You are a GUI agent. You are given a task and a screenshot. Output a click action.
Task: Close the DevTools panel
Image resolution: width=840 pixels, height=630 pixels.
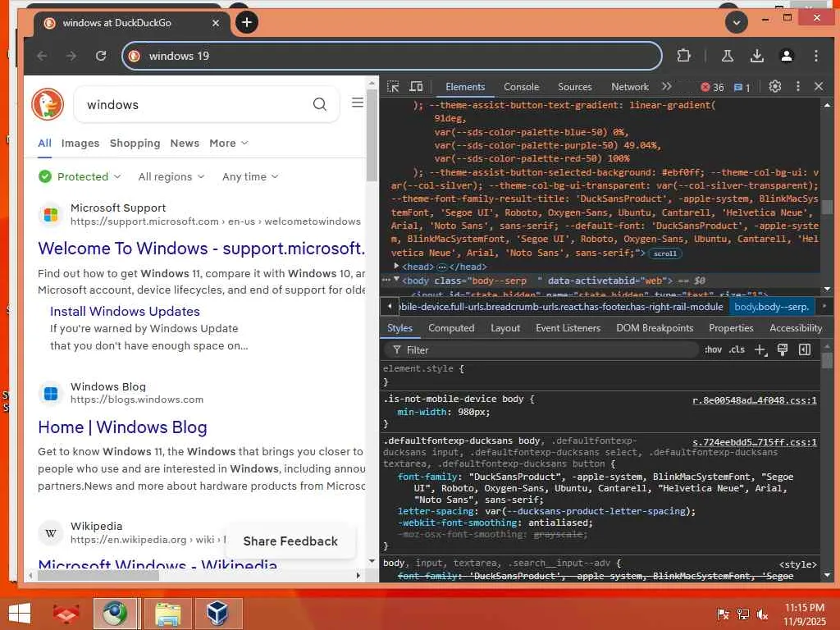pos(819,86)
